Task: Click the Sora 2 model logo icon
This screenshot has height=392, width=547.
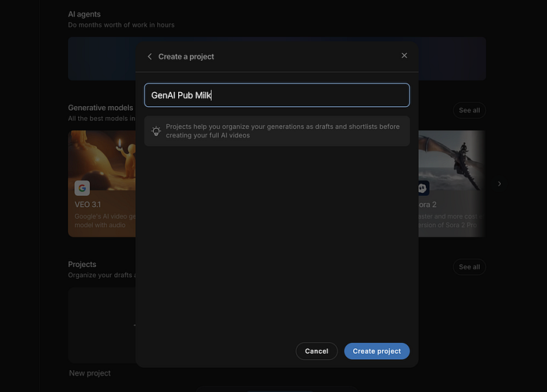Action: (423, 187)
